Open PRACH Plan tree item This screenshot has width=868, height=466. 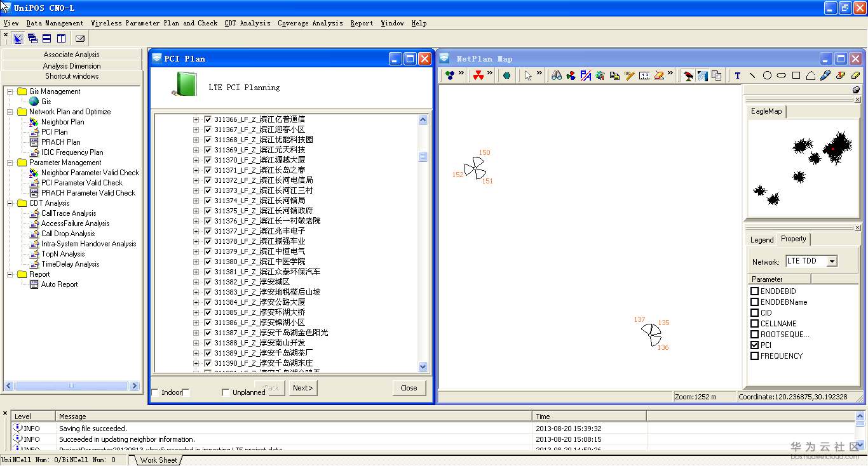61,142
